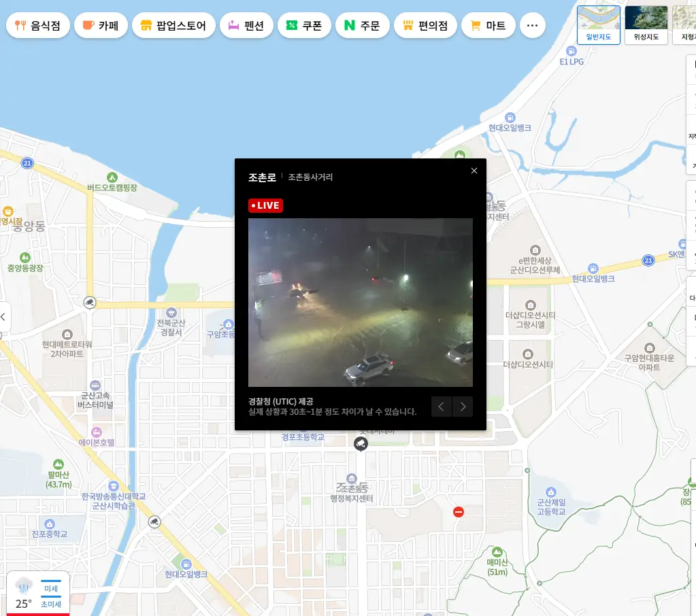Click the red no-entry marker on the map
This screenshot has width=696, height=616.
click(x=459, y=511)
